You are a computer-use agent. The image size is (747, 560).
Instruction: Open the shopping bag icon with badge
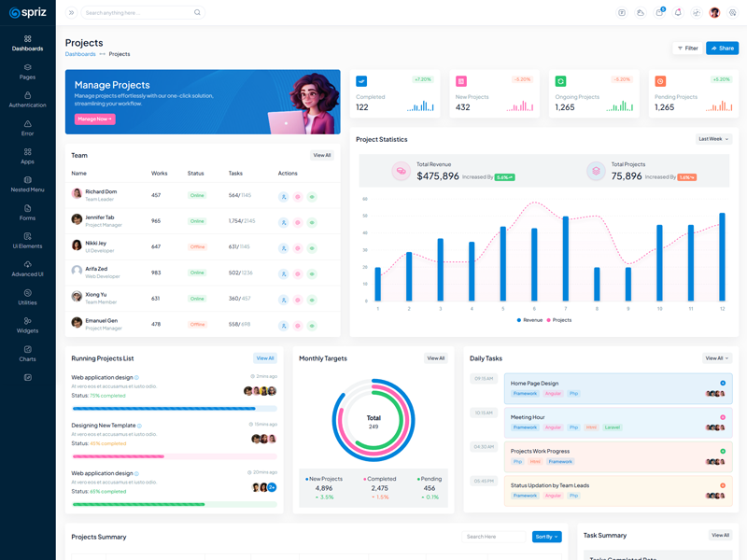click(x=659, y=13)
